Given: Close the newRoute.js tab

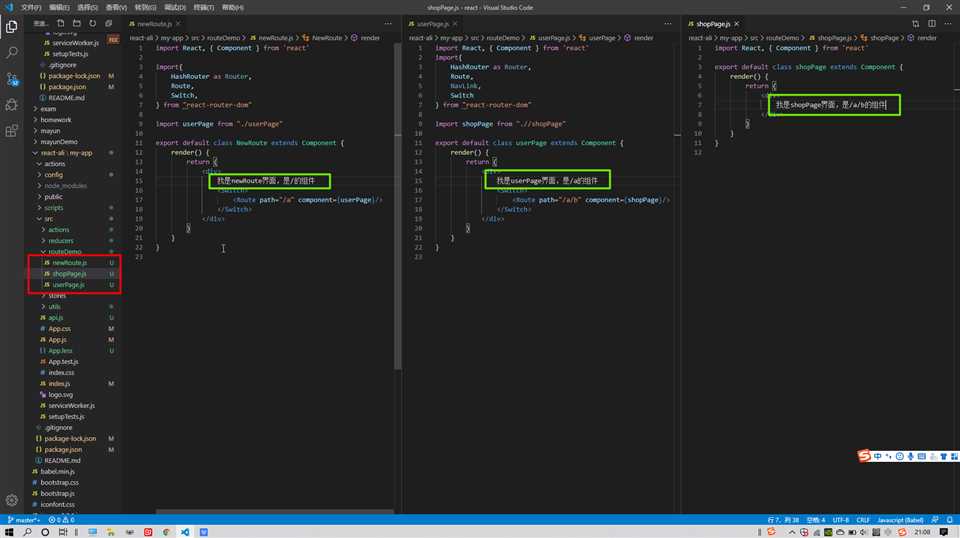Looking at the screenshot, I should pyautogui.click(x=178, y=24).
